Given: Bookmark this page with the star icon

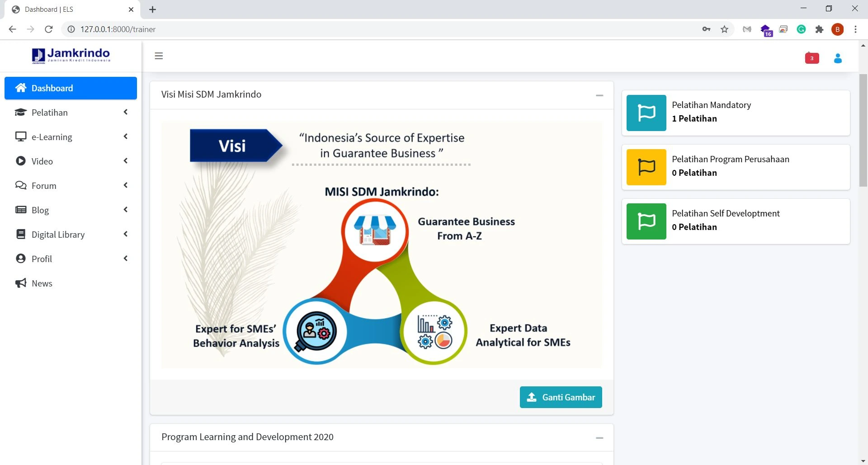Looking at the screenshot, I should coord(725,29).
